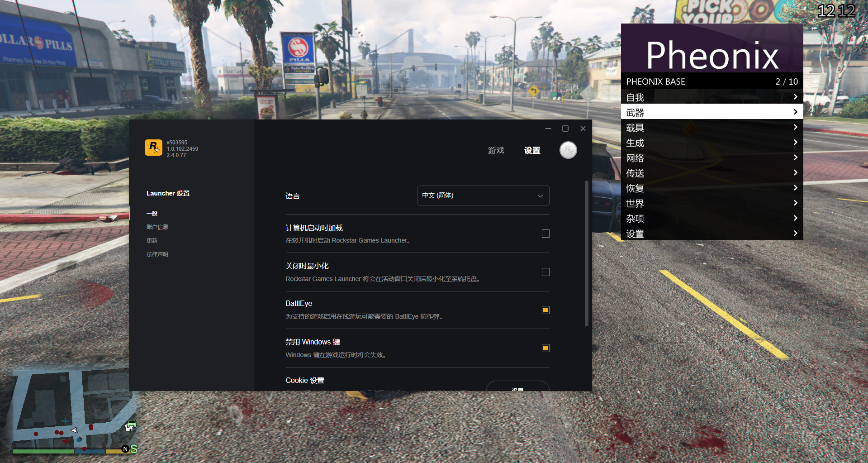Click the garage icon on the minimap
868x463 pixels.
click(131, 425)
